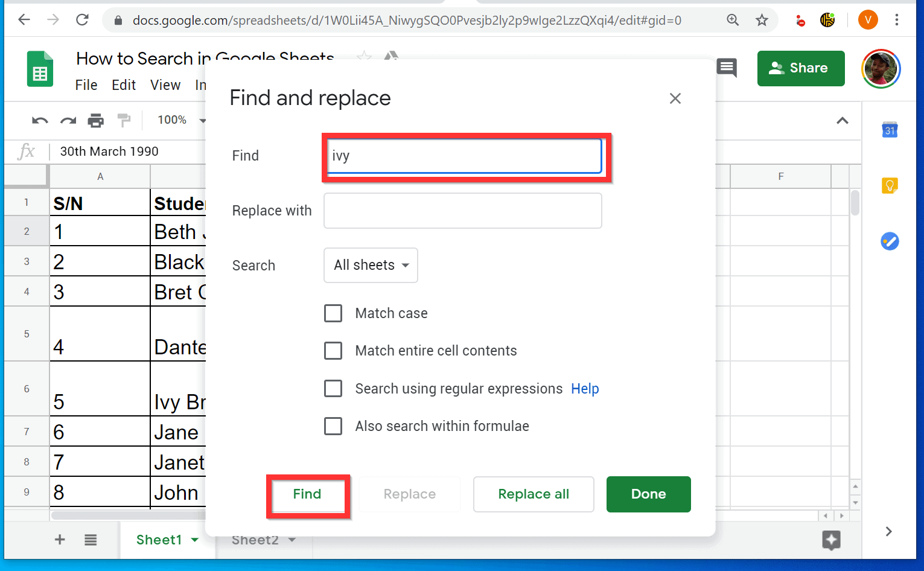Click the scroll down arrow
Image resolution: width=924 pixels, height=571 pixels.
(x=855, y=502)
